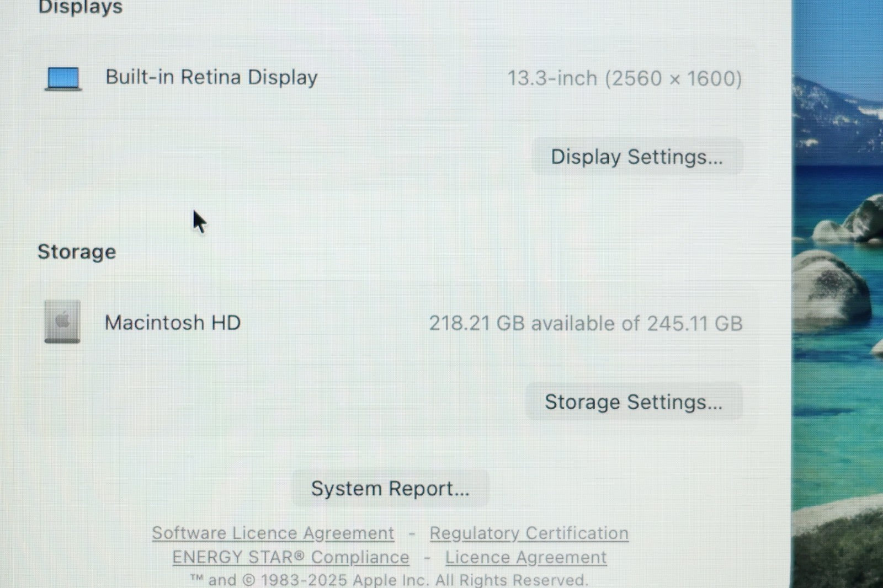Viewport: 883px width, 588px height.
Task: Select the Macintosh HD name label
Action: (173, 323)
